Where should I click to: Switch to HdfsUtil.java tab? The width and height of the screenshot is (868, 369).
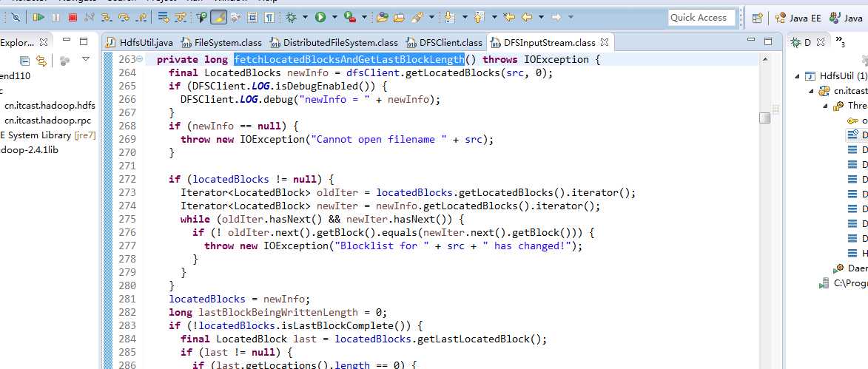tap(140, 42)
